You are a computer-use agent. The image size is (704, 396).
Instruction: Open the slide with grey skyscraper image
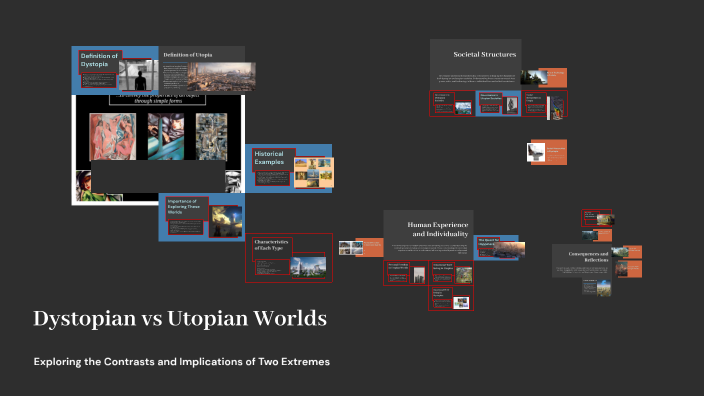[406, 273]
